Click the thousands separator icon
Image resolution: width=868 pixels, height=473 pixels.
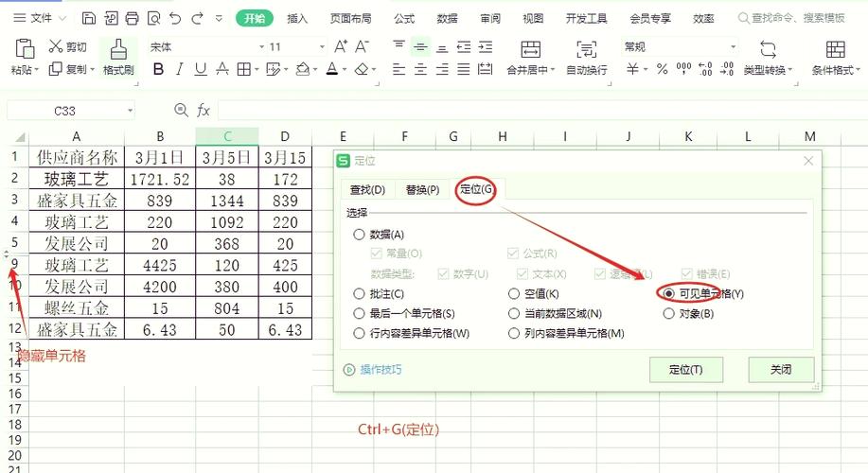pyautogui.click(x=683, y=69)
